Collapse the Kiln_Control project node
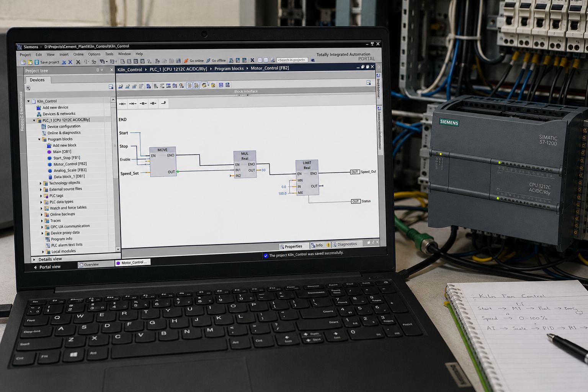The height and width of the screenshot is (392, 588). 28,101
